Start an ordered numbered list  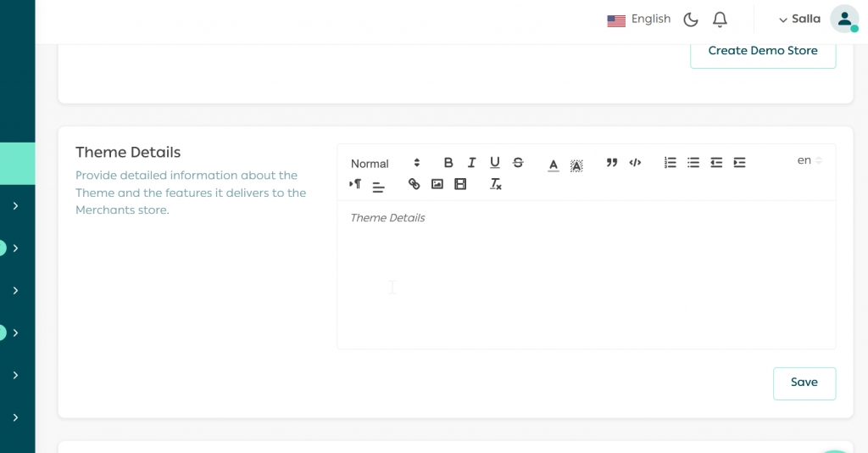point(670,163)
